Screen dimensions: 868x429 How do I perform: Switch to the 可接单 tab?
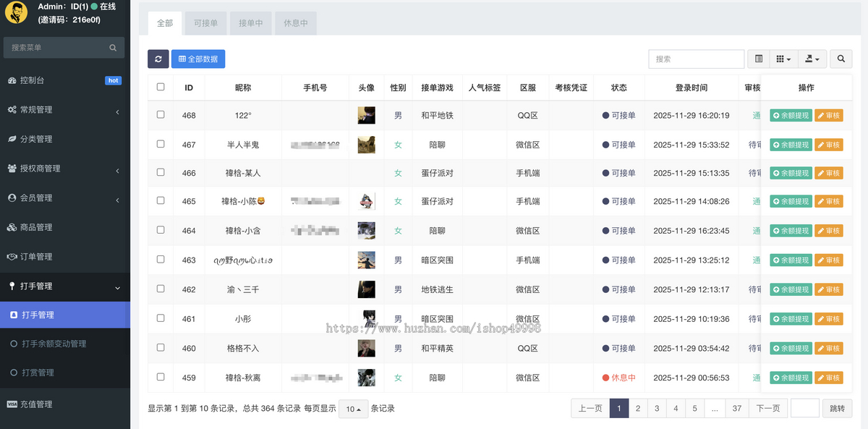point(205,22)
